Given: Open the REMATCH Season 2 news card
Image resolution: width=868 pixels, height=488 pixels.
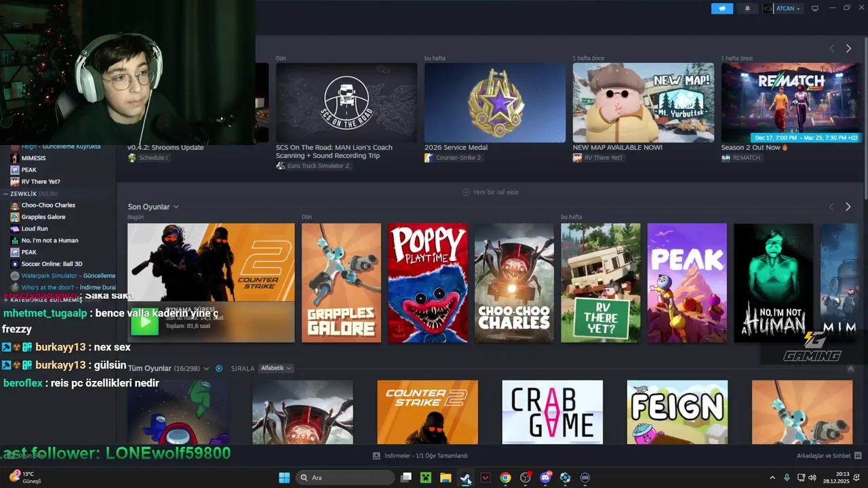Looking at the screenshot, I should [x=791, y=102].
